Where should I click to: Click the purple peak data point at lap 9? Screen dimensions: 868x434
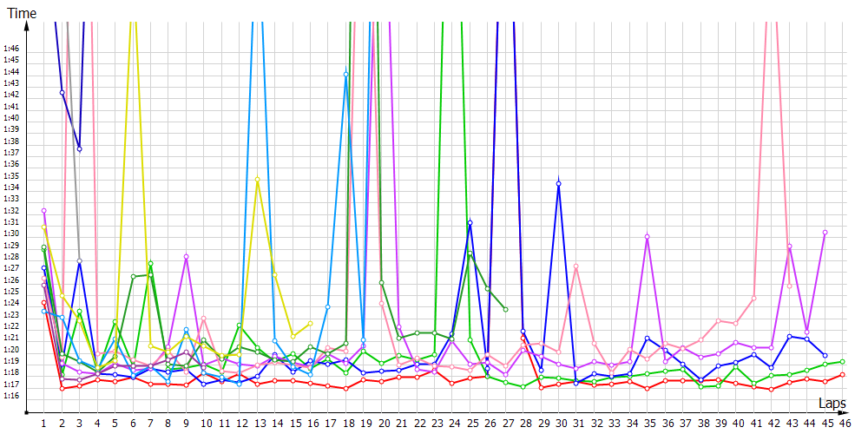[186, 257]
